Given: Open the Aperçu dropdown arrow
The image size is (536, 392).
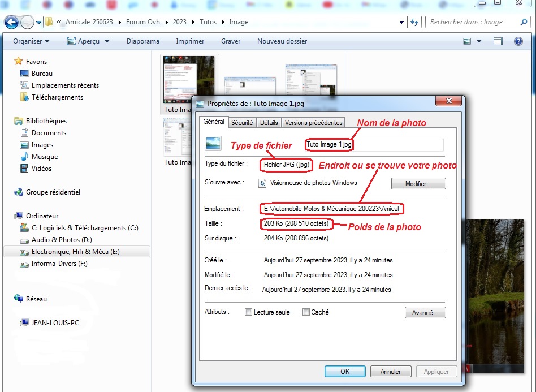Looking at the screenshot, I should click(x=106, y=41).
